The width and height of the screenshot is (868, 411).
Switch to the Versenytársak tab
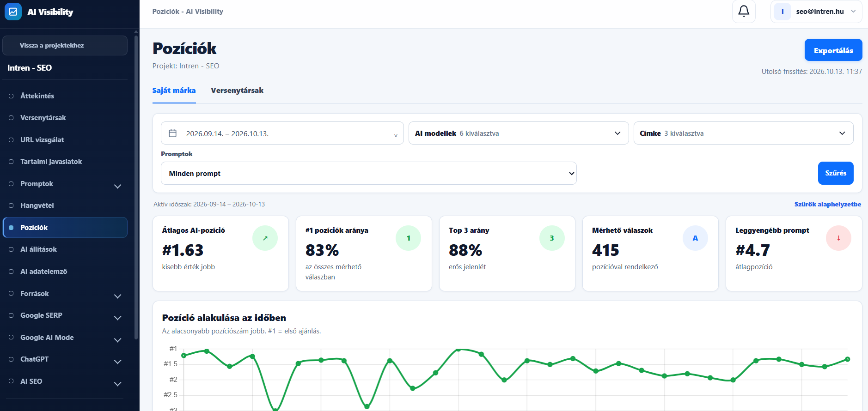[237, 91]
